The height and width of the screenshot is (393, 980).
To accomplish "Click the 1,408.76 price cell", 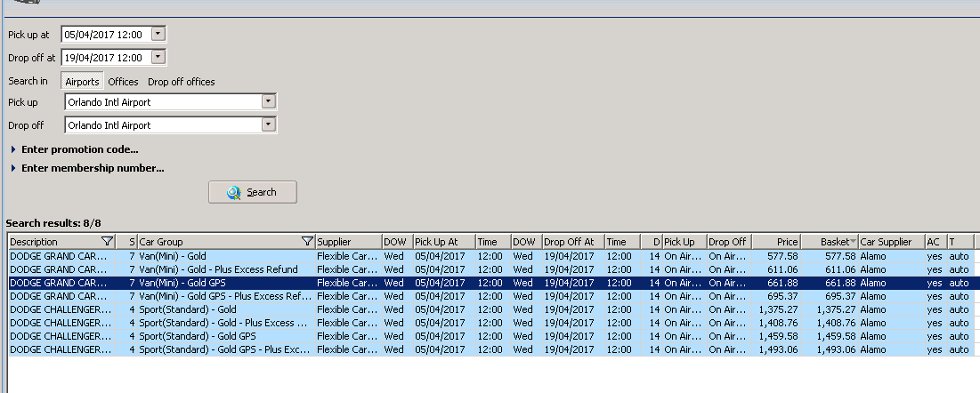I will (x=776, y=323).
